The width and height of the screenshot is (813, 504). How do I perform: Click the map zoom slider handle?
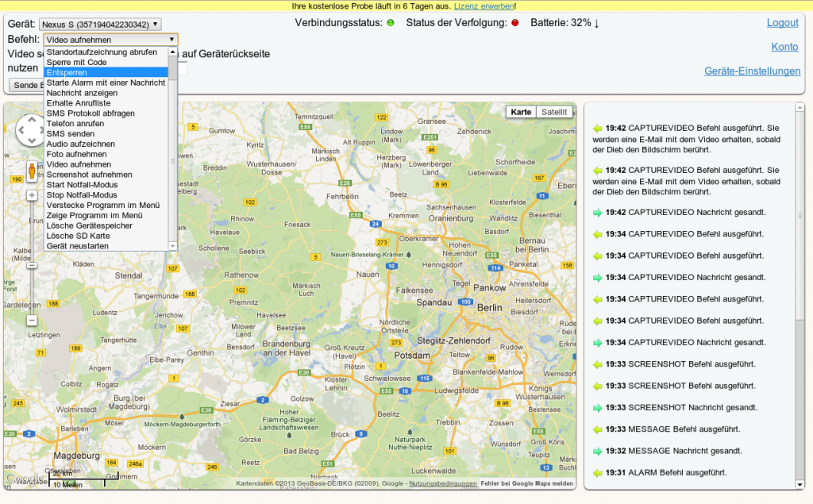tap(32, 265)
